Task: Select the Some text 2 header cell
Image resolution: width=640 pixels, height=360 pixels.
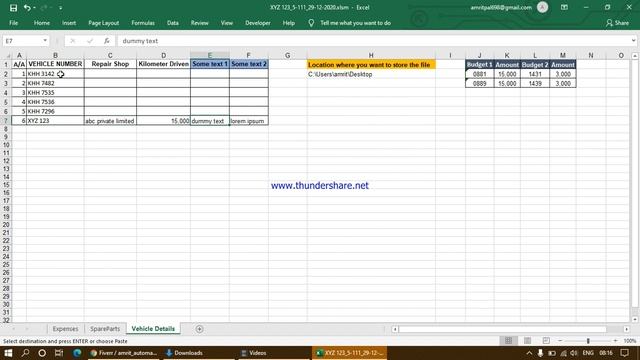Action: [x=249, y=64]
